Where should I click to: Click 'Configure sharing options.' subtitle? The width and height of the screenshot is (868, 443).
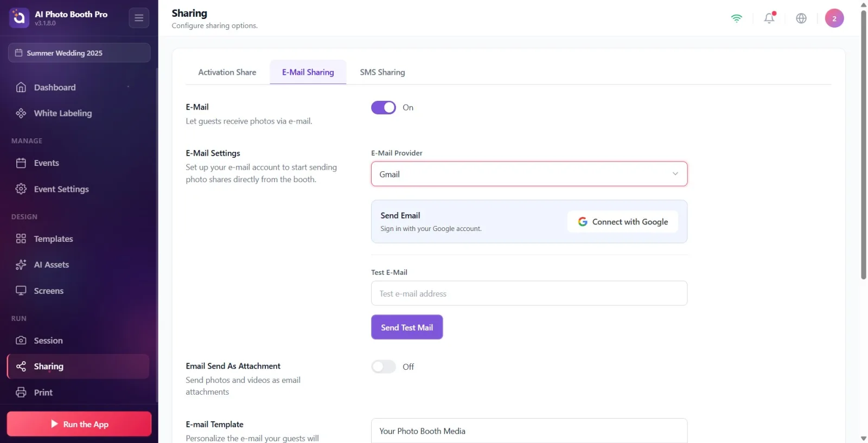point(215,25)
